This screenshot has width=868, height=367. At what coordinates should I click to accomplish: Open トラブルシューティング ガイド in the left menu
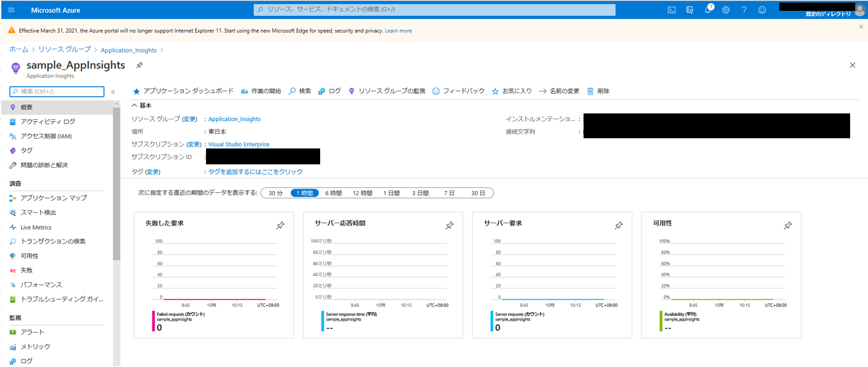[56, 299]
